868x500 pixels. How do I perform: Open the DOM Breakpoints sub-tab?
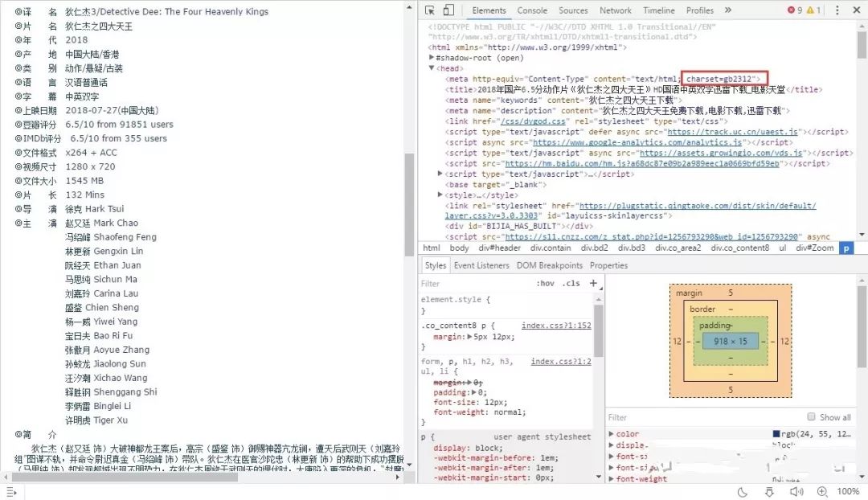pyautogui.click(x=549, y=265)
